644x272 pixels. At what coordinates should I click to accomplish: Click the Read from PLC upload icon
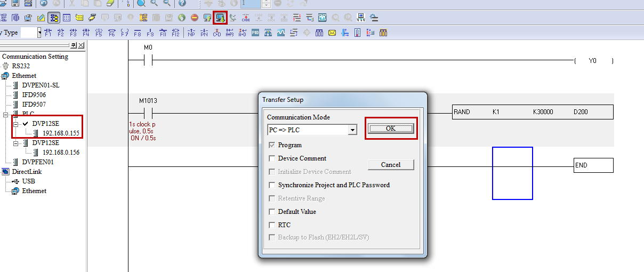click(207, 18)
